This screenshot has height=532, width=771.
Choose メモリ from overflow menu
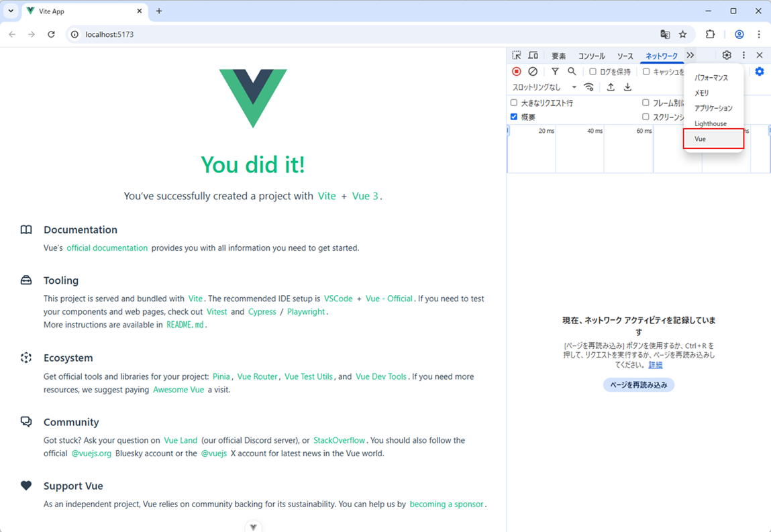(x=713, y=93)
